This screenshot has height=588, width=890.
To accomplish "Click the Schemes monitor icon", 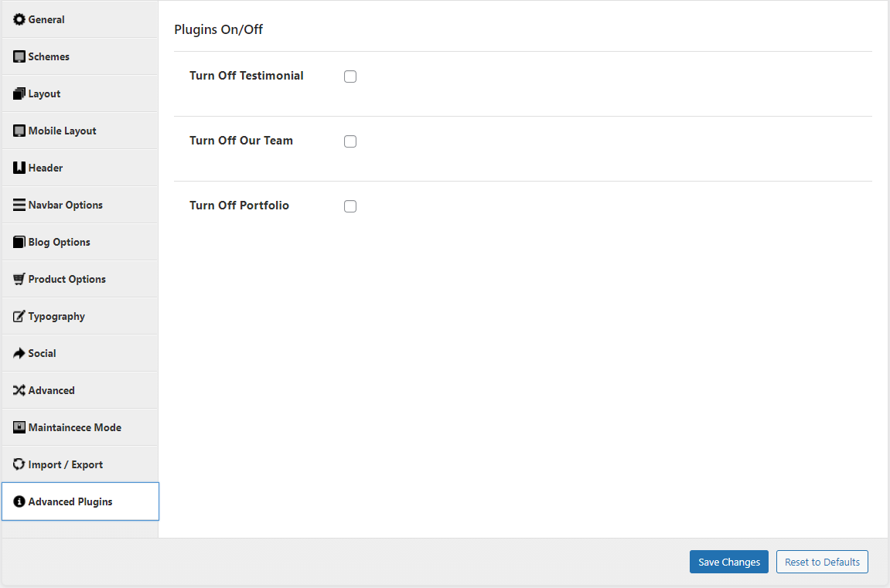I will point(19,56).
